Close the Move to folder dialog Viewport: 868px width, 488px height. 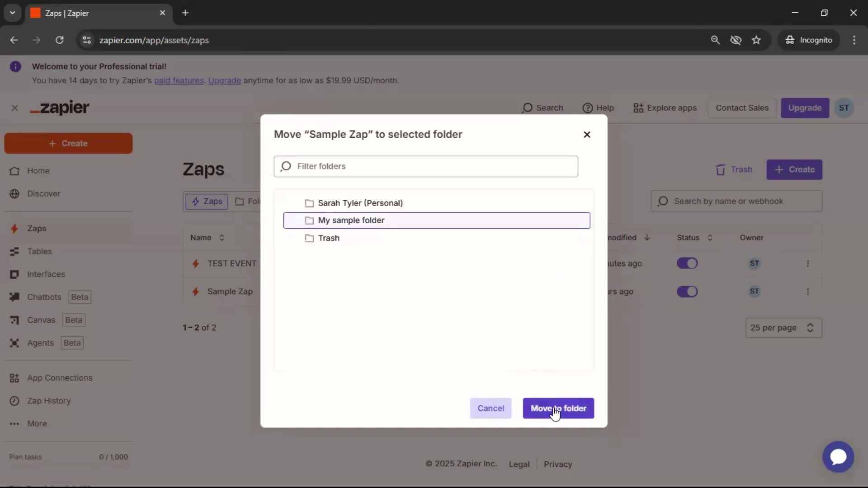pyautogui.click(x=587, y=135)
